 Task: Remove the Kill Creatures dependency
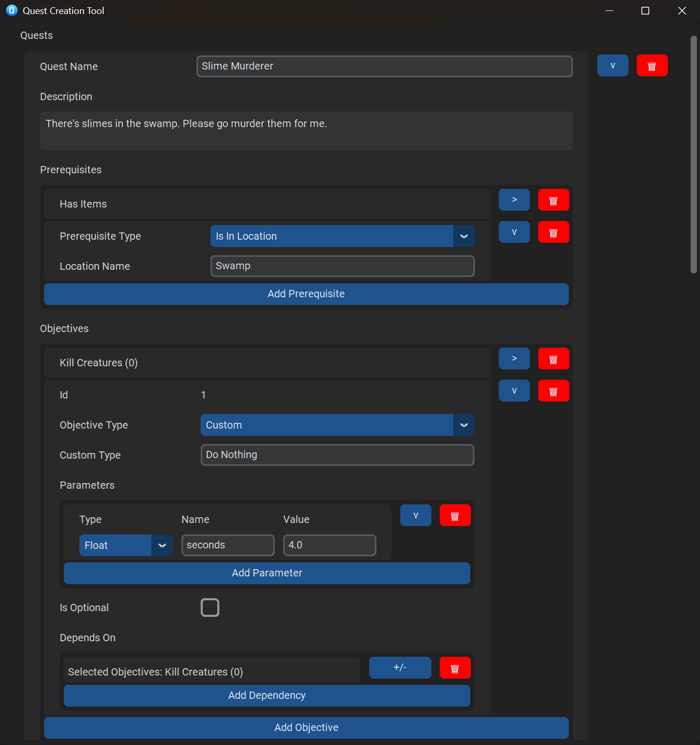[x=455, y=668]
